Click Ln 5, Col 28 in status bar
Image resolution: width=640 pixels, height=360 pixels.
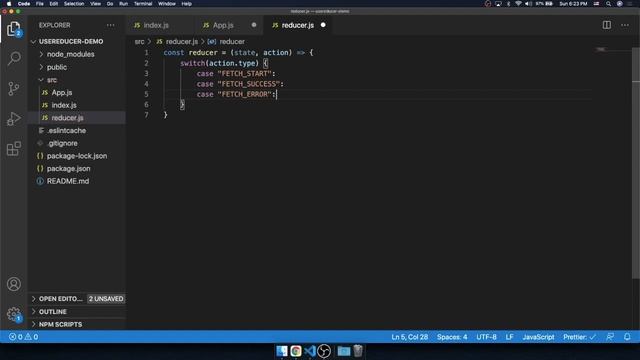click(410, 337)
